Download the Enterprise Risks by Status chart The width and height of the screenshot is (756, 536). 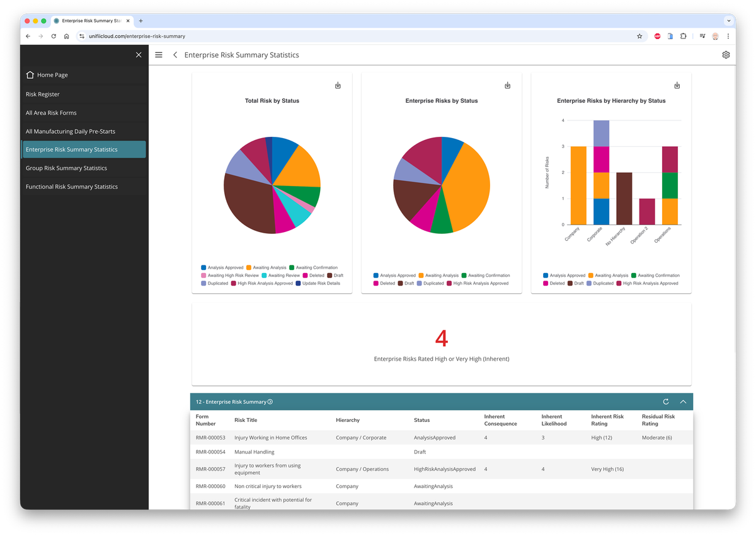[507, 85]
